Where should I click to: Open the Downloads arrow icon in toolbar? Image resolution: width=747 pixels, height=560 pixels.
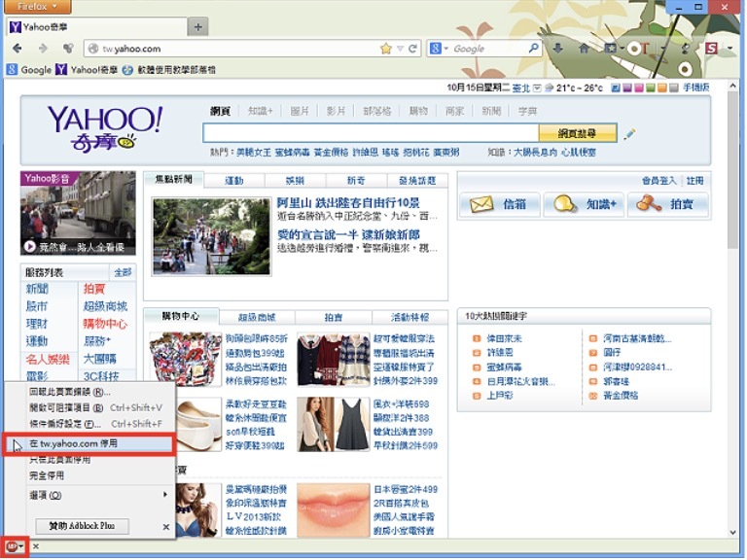click(558, 48)
